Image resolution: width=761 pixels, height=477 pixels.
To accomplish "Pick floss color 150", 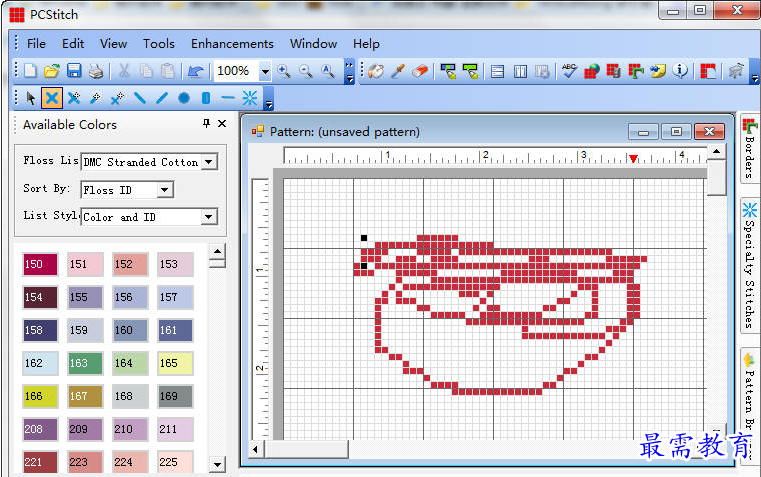I will 40,264.
